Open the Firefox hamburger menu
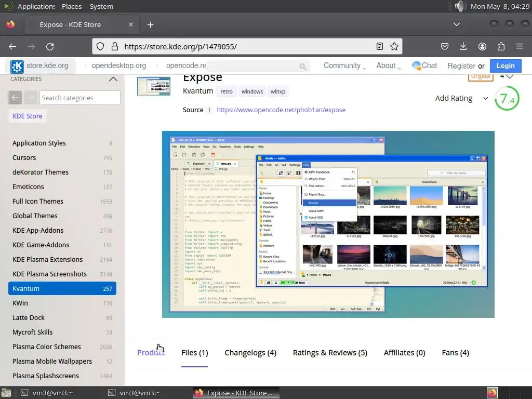 (x=520, y=46)
